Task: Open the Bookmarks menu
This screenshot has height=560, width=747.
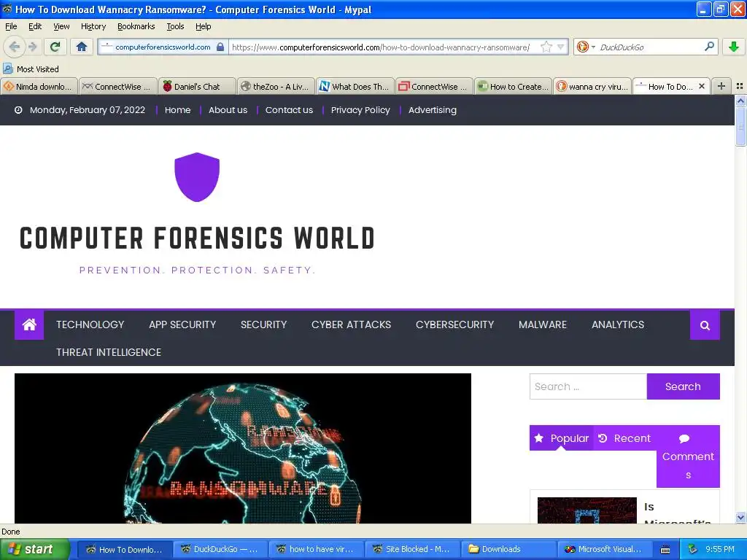Action: (x=136, y=26)
